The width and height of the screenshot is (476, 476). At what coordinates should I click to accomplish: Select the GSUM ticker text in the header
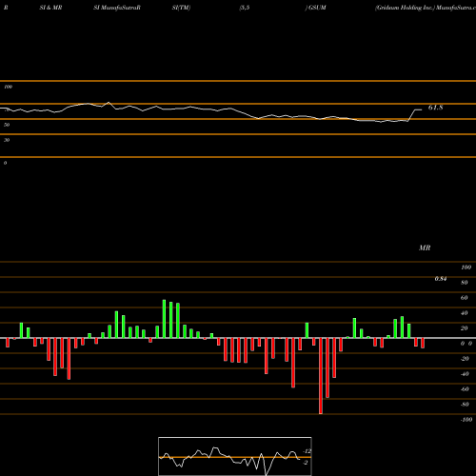tap(317, 8)
